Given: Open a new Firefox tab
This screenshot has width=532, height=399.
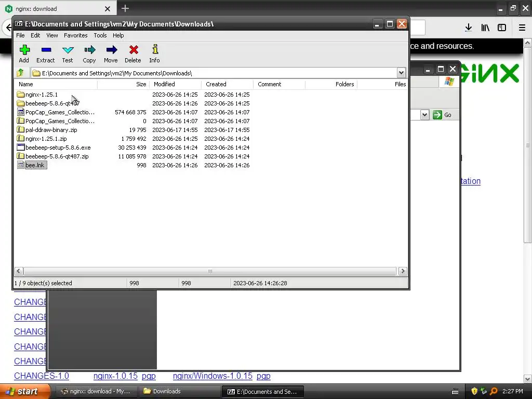Looking at the screenshot, I should coord(125,8).
